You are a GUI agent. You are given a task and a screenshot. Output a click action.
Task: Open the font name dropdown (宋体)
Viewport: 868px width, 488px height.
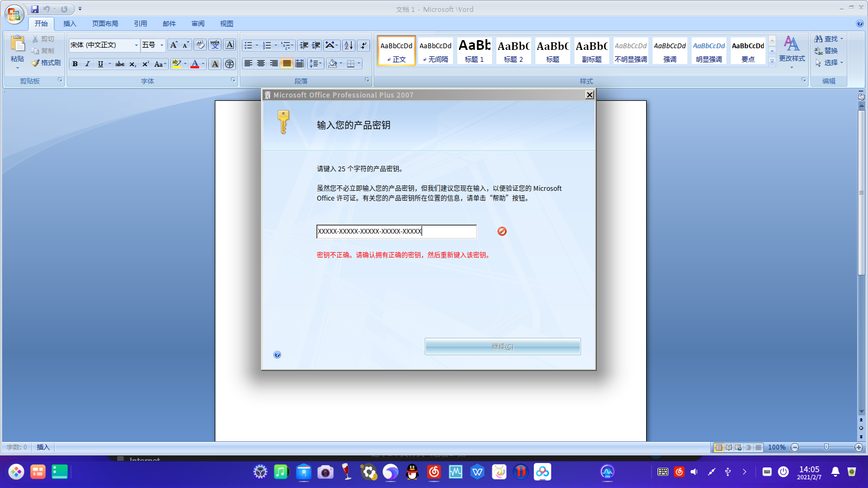[x=136, y=45]
